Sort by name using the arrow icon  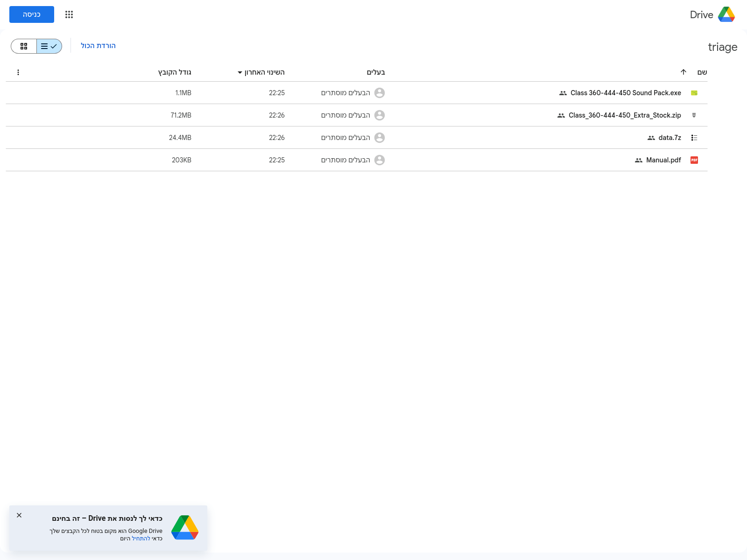pyautogui.click(x=684, y=72)
